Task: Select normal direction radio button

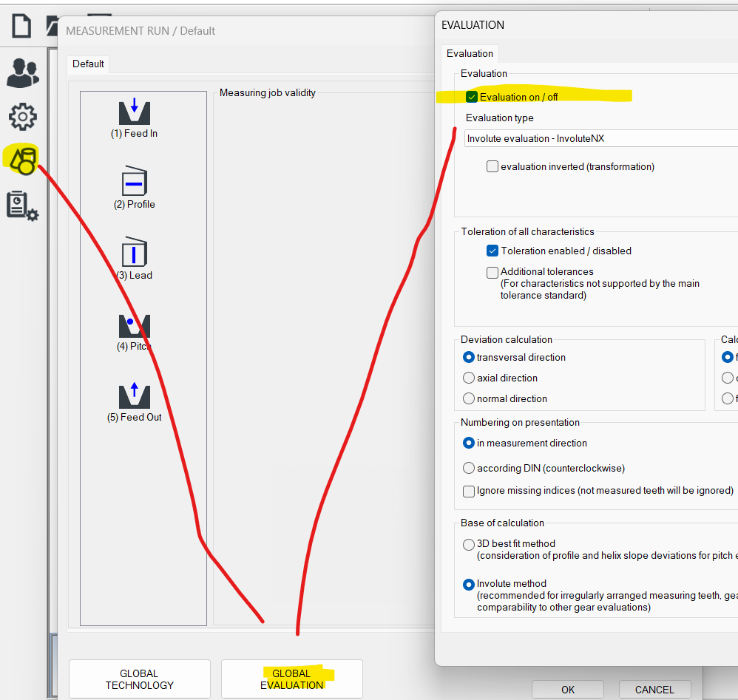Action: pyautogui.click(x=469, y=399)
